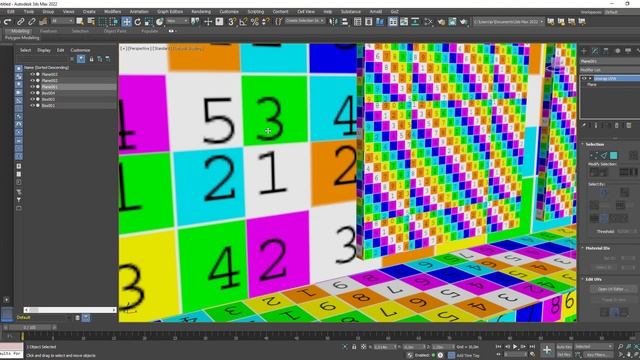Toggle Angle Snap on main toolbar
This screenshot has height=360, width=640.
(x=243, y=21)
